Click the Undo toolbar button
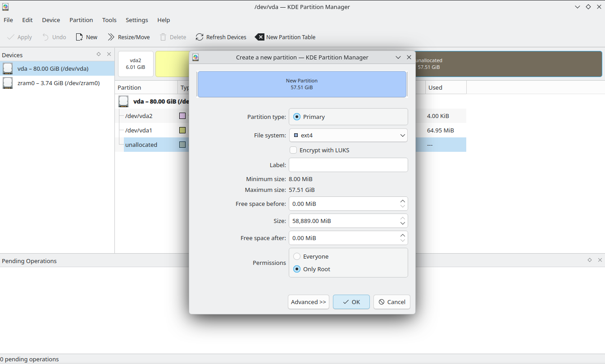Image resolution: width=605 pixels, height=364 pixels. [x=54, y=37]
